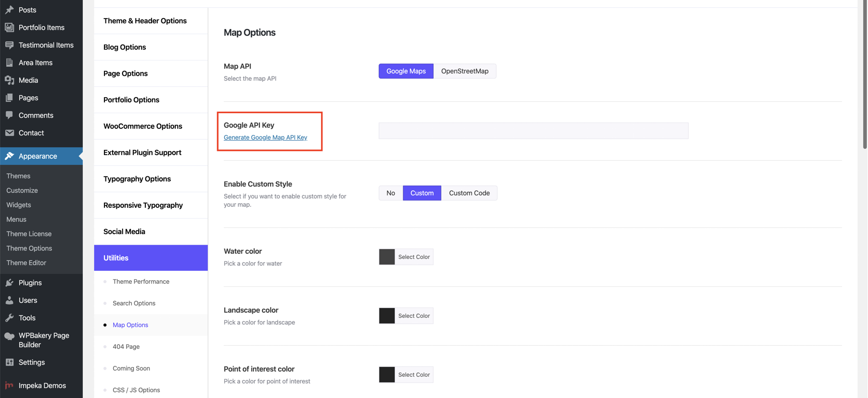Viewport: 868px width, 398px height.
Task: Click Select Color for Point of interest
Action: coord(414,375)
